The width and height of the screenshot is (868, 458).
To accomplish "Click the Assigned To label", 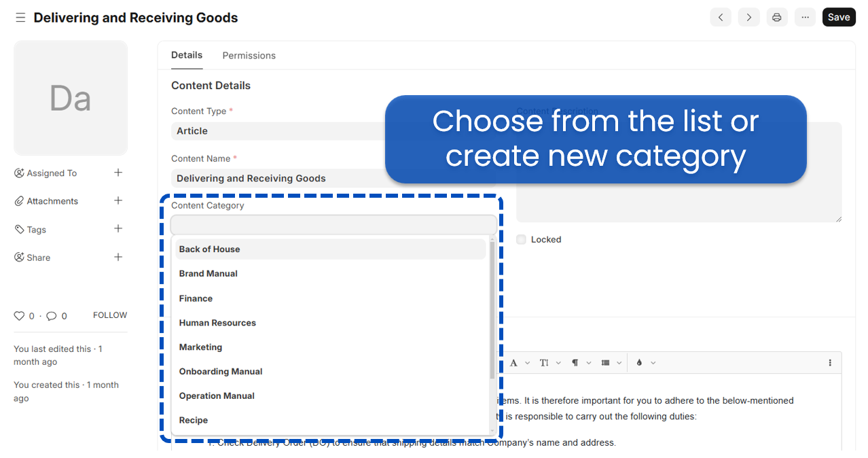I will tap(52, 173).
